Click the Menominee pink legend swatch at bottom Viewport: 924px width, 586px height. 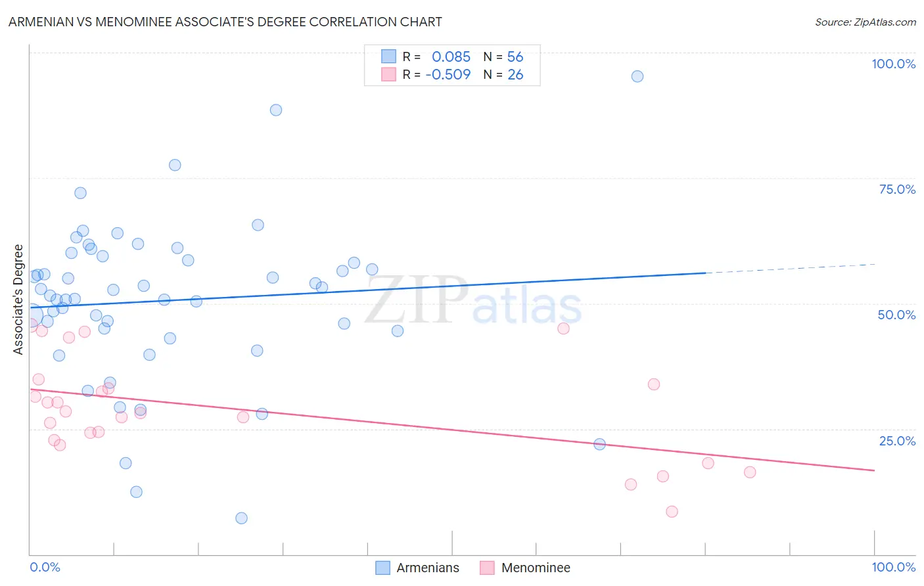click(x=487, y=568)
